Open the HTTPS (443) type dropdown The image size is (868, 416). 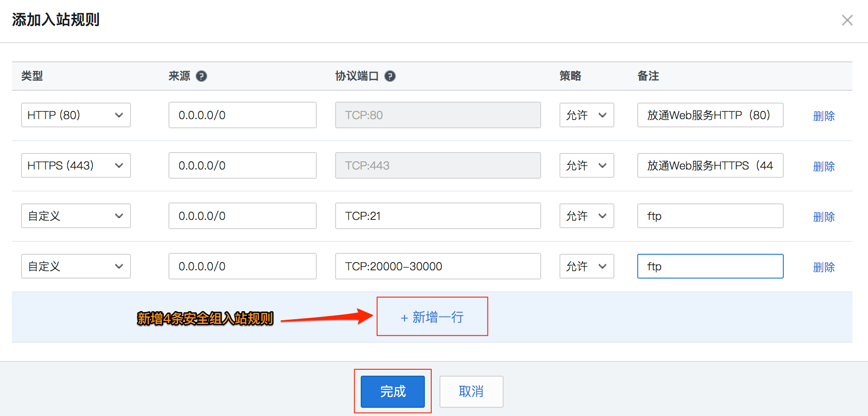coord(76,165)
